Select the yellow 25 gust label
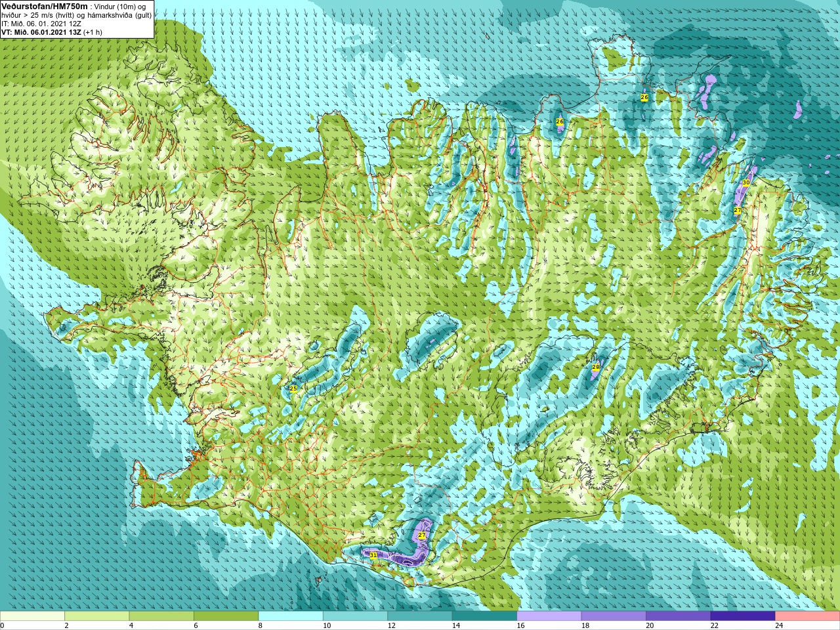The height and width of the screenshot is (630, 840). [293, 389]
